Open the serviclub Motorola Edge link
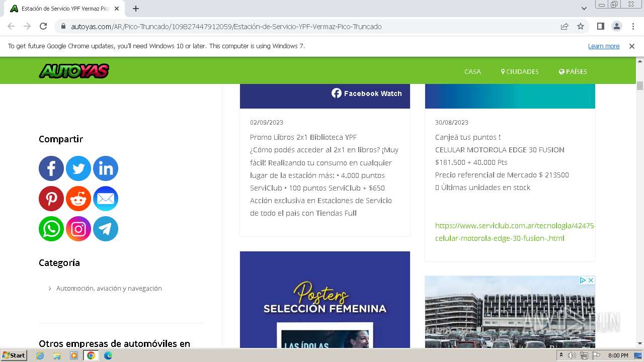Viewport: 644px width, 362px height. (x=515, y=232)
